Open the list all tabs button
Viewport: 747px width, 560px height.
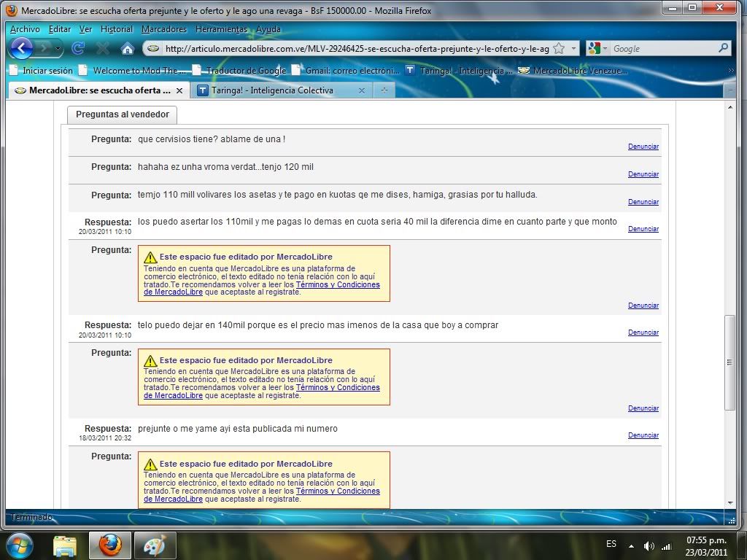tap(729, 90)
